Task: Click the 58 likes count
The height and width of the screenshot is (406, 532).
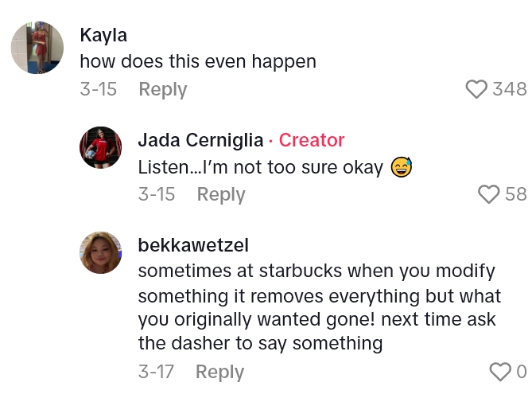Action: pos(515,194)
